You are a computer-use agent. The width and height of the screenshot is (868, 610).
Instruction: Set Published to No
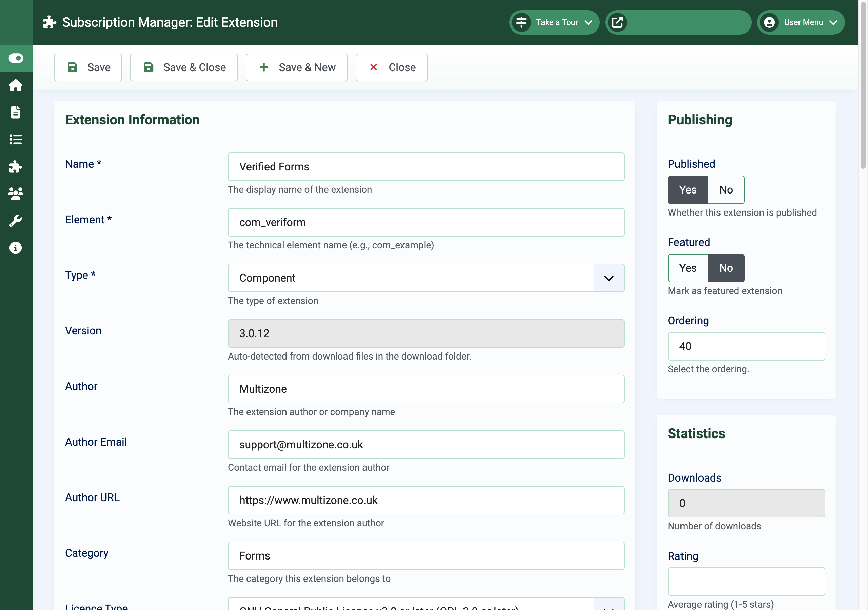pos(726,190)
